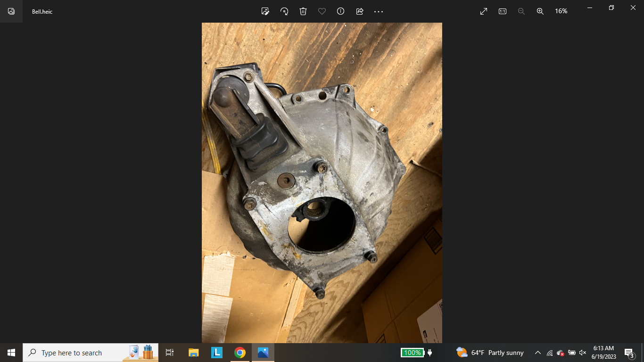
Task: Click the Share icon
Action: click(x=360, y=11)
